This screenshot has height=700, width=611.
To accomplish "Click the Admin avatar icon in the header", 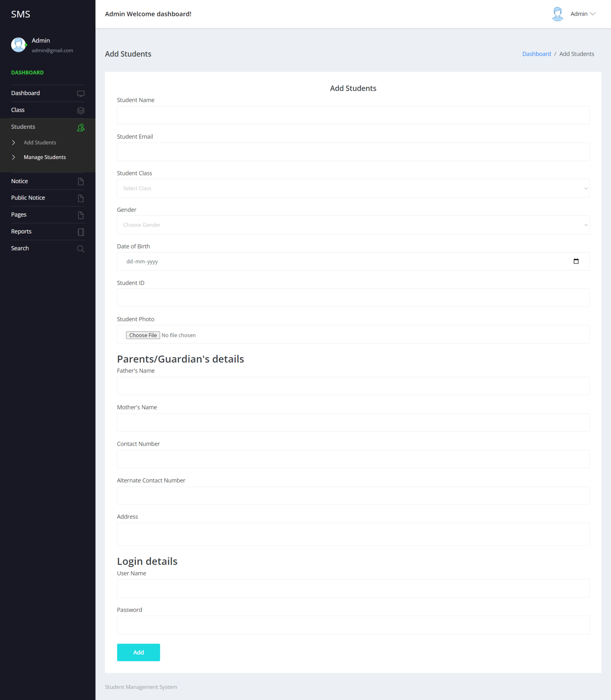I will pyautogui.click(x=557, y=14).
